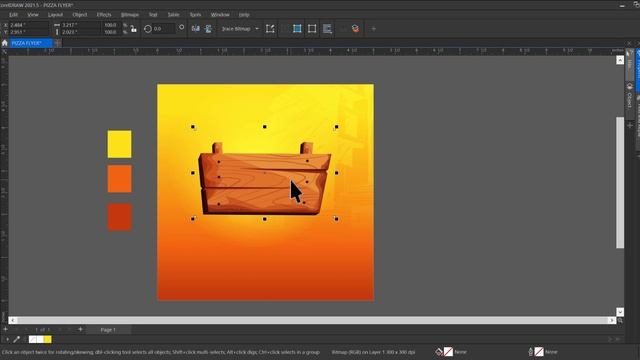Click the object width field

pyautogui.click(x=80, y=25)
